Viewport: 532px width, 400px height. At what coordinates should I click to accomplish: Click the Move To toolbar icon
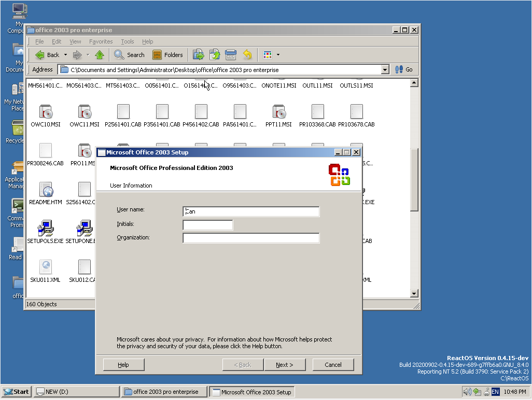198,55
